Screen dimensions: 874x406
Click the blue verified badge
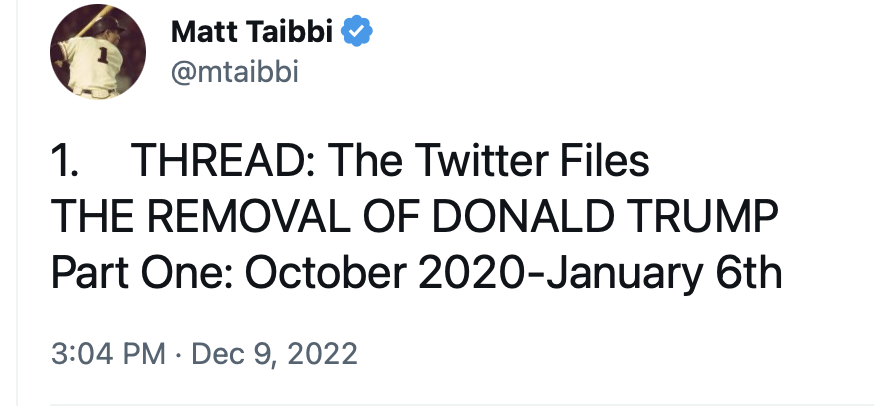tap(357, 32)
